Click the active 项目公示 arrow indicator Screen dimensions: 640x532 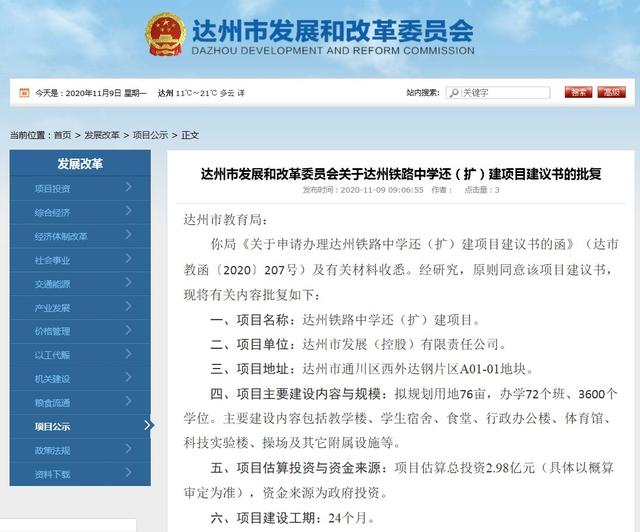149,425
